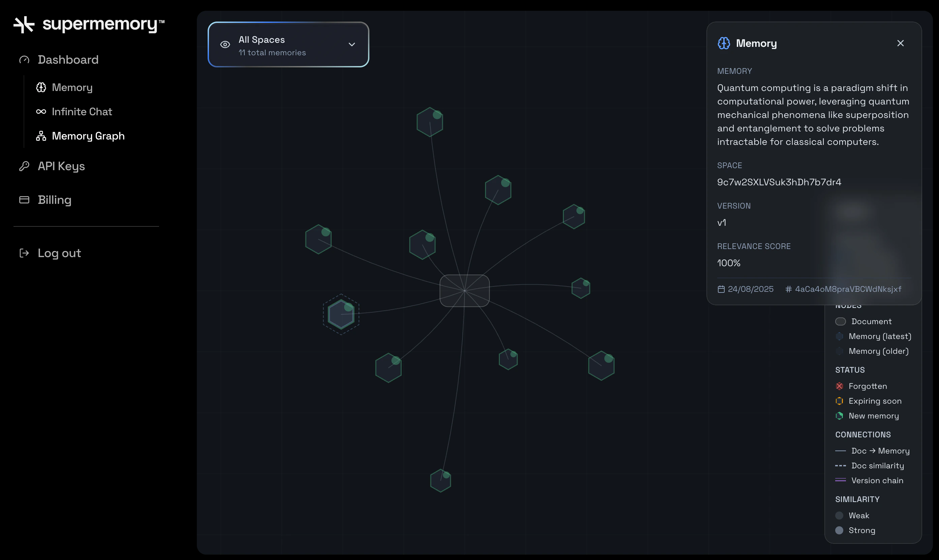Open the All Spaces selector box
Image resolution: width=939 pixels, height=560 pixels.
pos(288,44)
